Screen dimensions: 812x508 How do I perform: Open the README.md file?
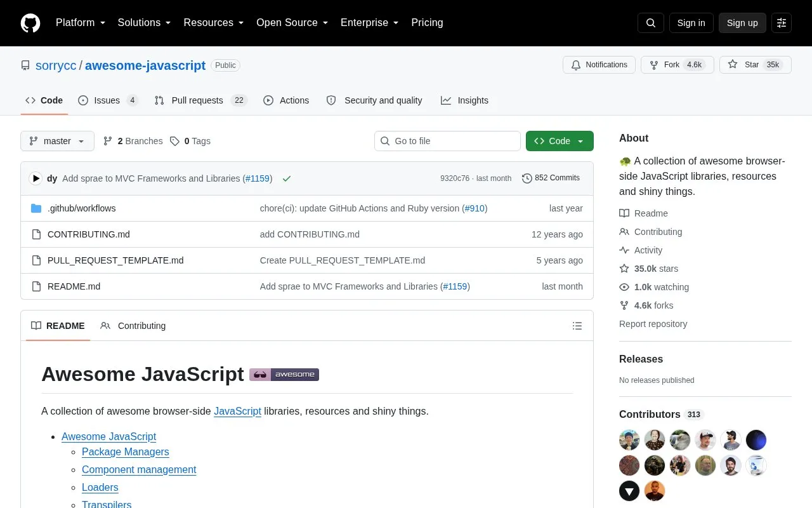[x=74, y=286]
